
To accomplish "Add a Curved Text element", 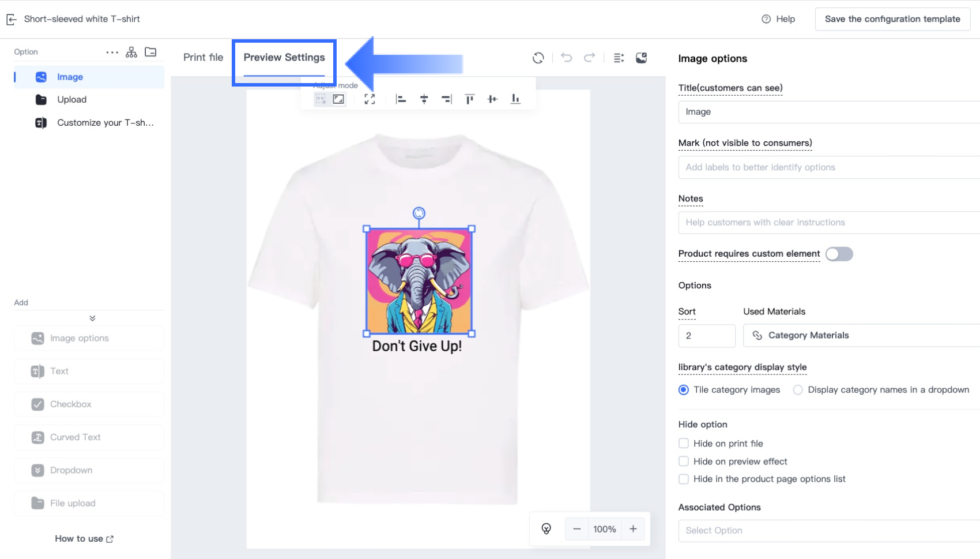I will pyautogui.click(x=89, y=437).
